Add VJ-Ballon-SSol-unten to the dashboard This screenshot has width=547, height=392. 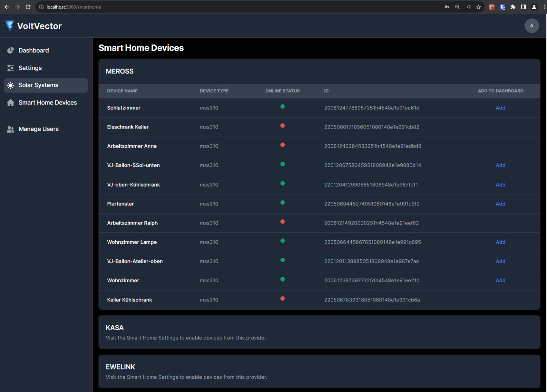[x=501, y=165]
